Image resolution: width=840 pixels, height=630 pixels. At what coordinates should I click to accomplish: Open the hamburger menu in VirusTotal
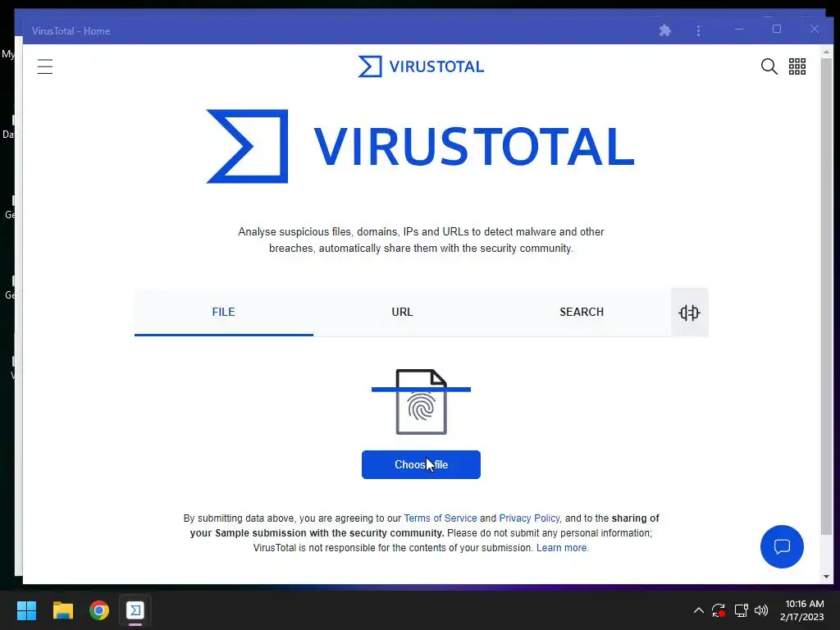click(45, 66)
